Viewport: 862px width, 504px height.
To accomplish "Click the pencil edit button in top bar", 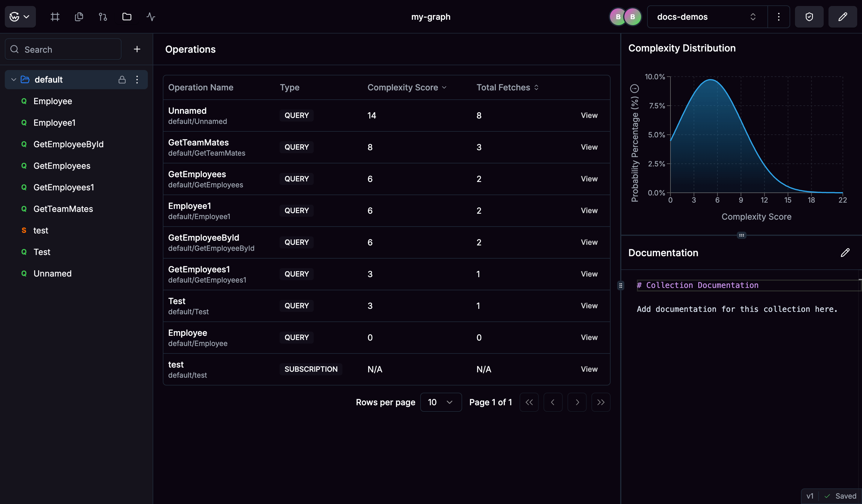I will coord(843,17).
